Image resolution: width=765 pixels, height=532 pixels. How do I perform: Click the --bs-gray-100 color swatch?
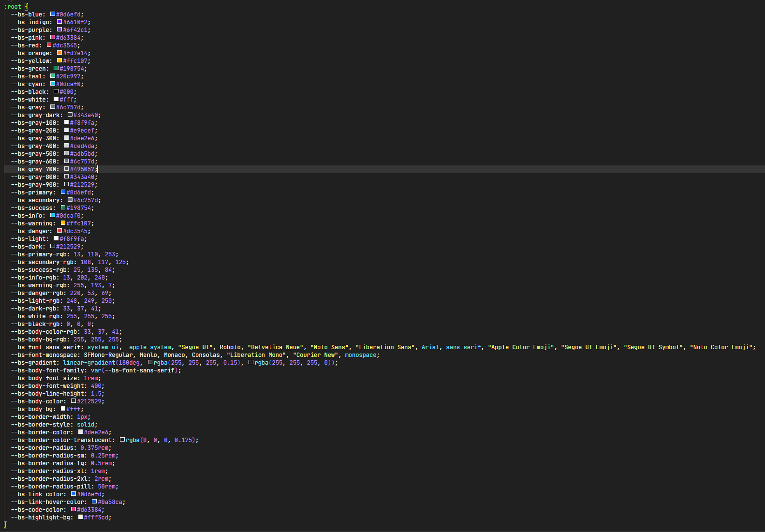point(67,122)
